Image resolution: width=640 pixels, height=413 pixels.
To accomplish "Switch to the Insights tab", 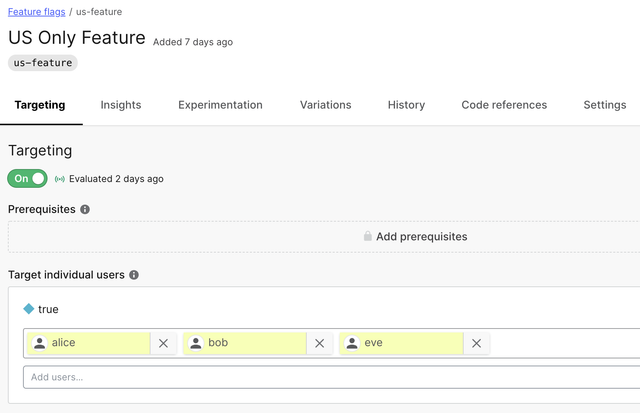I will coord(121,105).
